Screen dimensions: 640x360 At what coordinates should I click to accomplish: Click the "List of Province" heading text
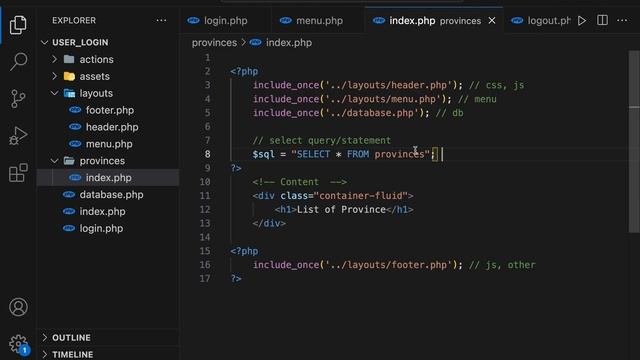(x=341, y=209)
